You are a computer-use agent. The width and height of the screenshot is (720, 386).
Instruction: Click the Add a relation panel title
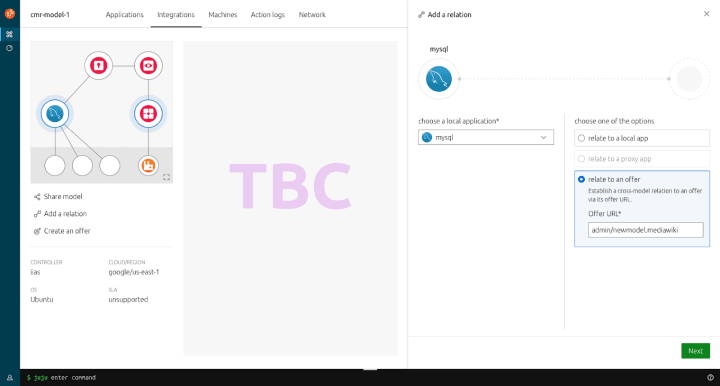[x=450, y=15]
